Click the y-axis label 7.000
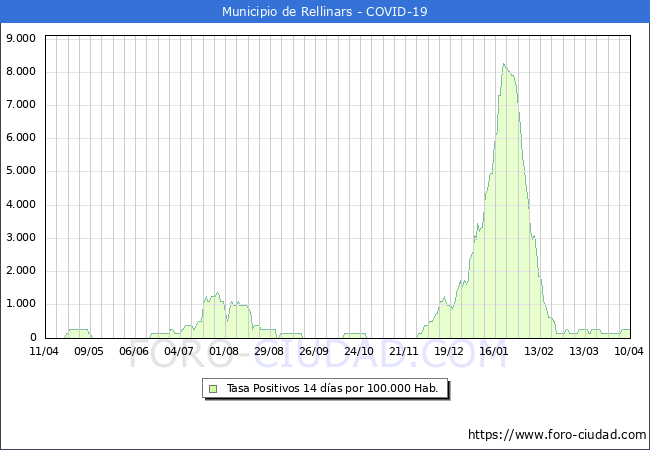 pos(21,104)
